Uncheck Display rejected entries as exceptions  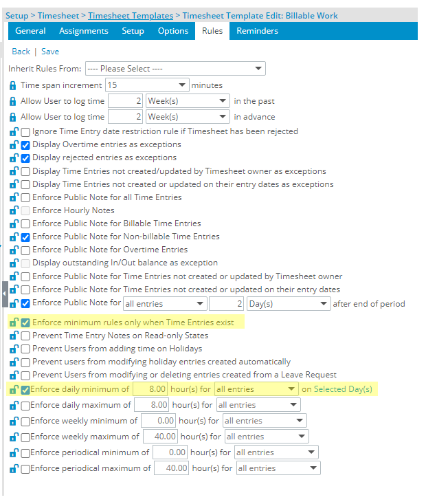[x=25, y=158]
